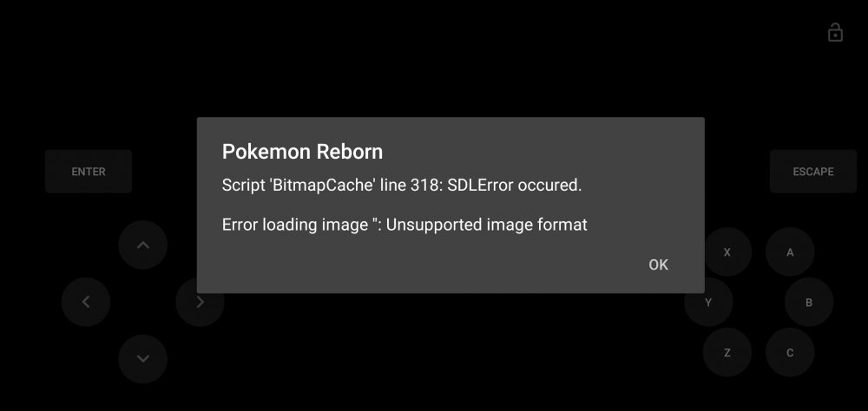Tap the round B gamepad button

pyautogui.click(x=809, y=302)
